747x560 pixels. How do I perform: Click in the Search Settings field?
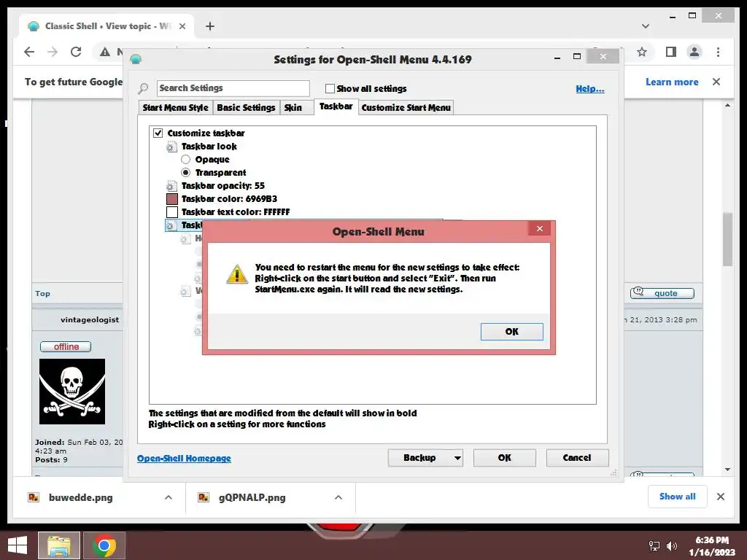coord(233,88)
